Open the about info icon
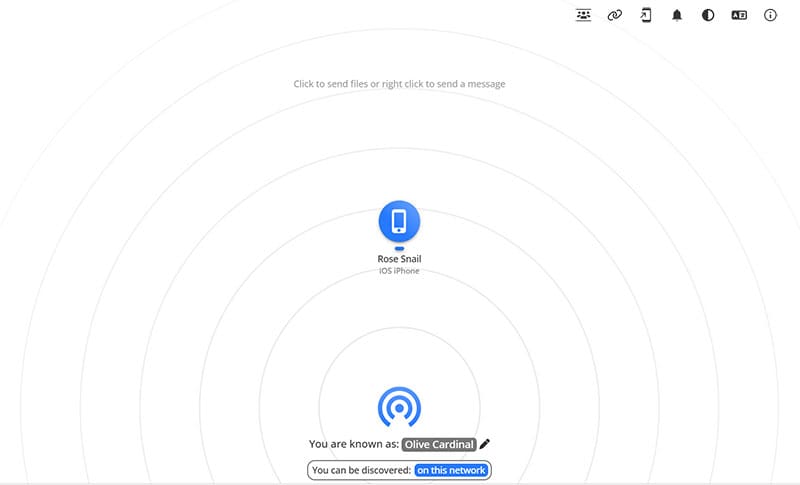This screenshot has height=485, width=800. 770,15
